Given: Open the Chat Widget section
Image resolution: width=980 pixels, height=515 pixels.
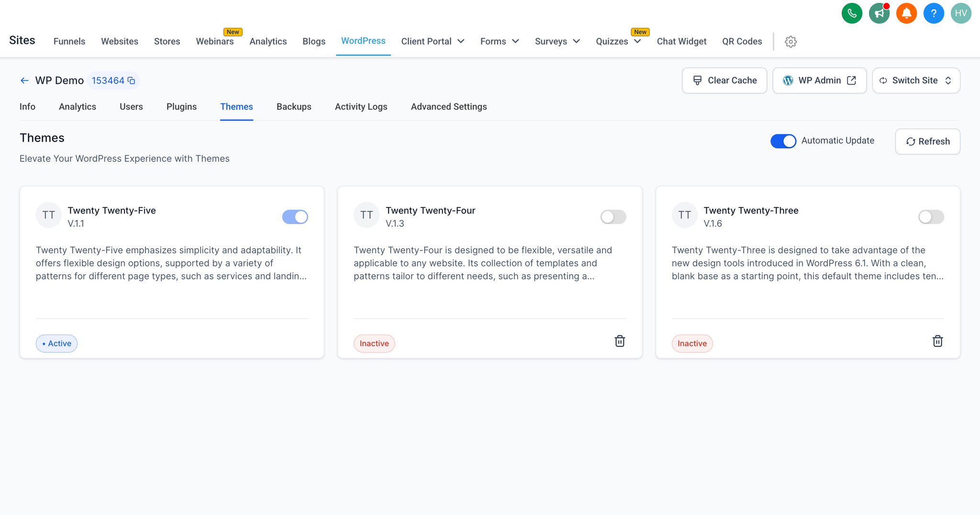Looking at the screenshot, I should [x=681, y=41].
